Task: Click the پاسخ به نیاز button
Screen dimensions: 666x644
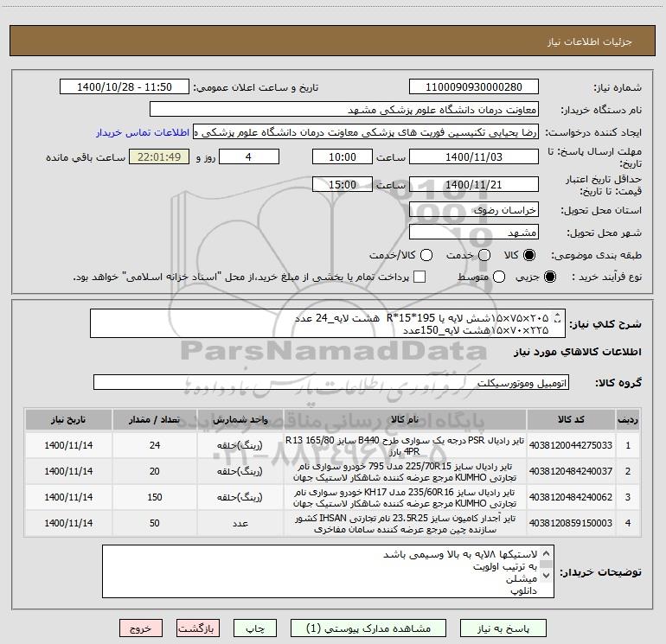Action: (503, 628)
